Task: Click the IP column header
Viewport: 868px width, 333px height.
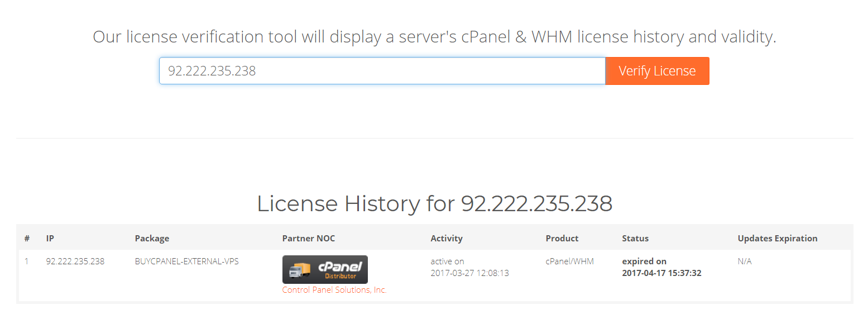Action: coord(50,238)
